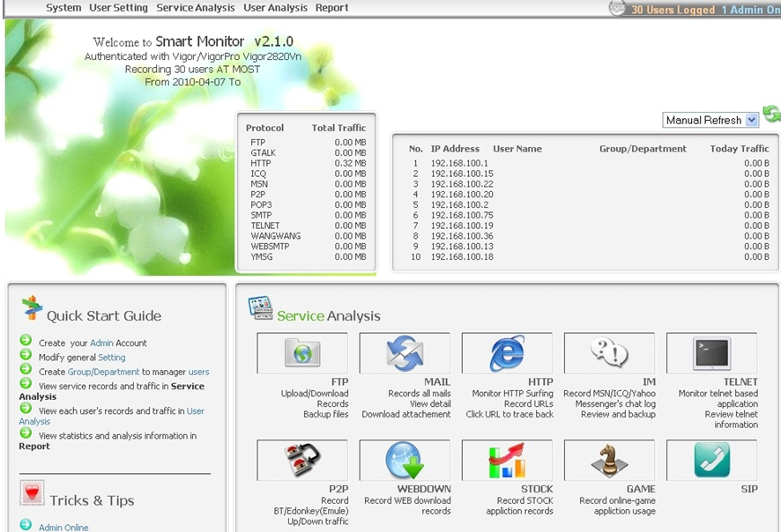The width and height of the screenshot is (781, 532).
Task: Click the YMSG protocol row
Action: tap(309, 257)
